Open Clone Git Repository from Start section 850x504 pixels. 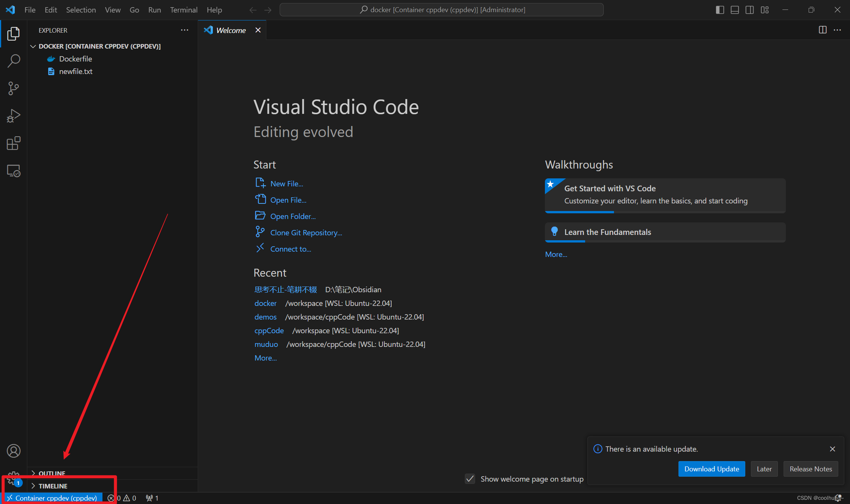click(306, 232)
